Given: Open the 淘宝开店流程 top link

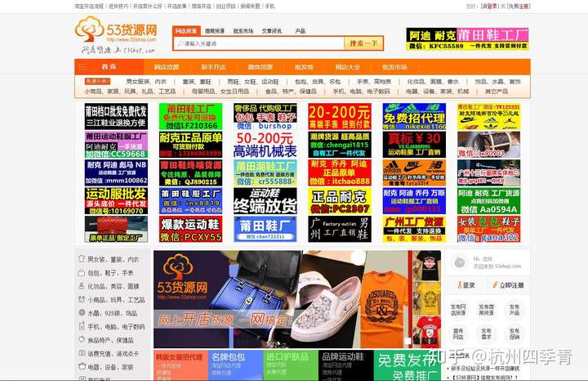Looking at the screenshot, I should 89,7.
